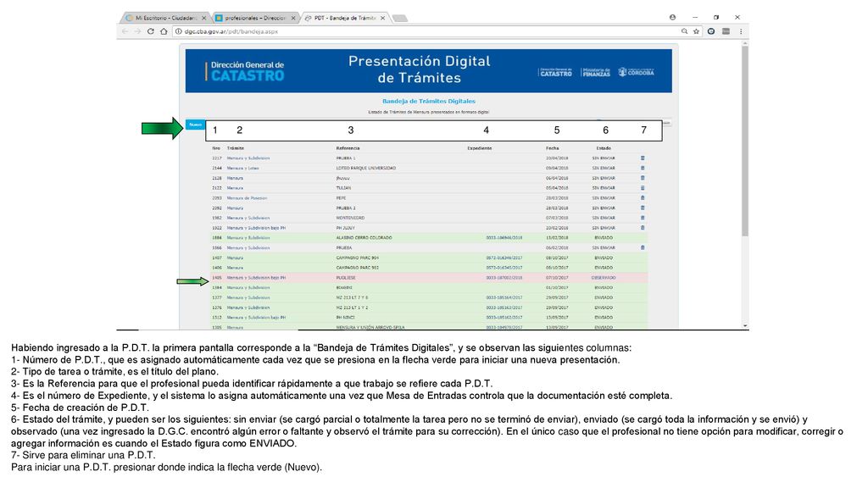Close the PDT Bandeja tab
This screenshot has height=488, width=868.
(382, 19)
